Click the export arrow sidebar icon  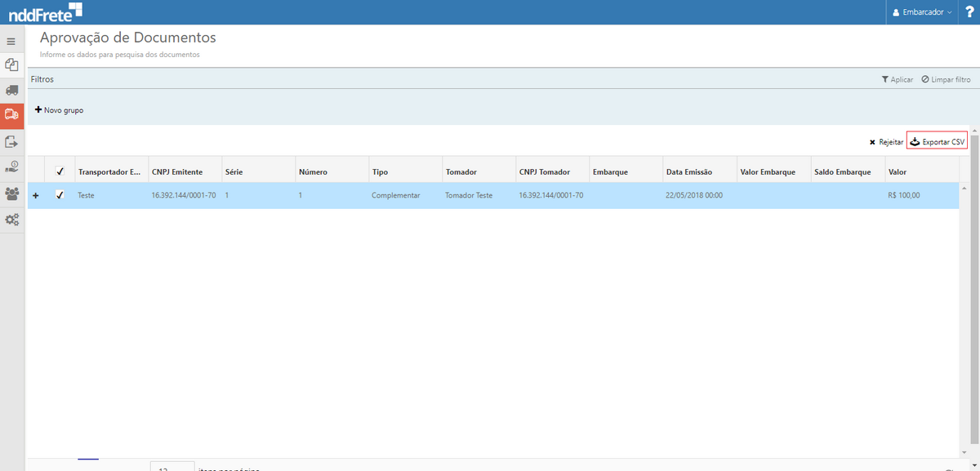(x=11, y=141)
